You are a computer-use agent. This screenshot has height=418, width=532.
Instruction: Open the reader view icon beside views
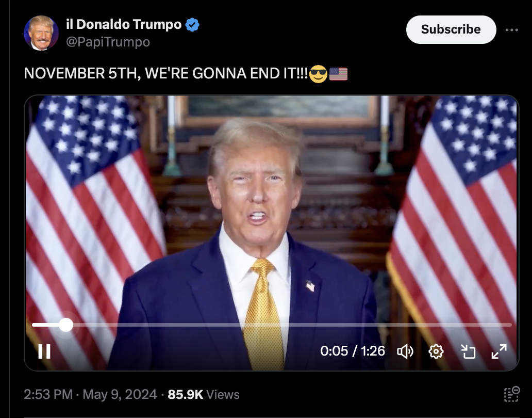point(512,394)
